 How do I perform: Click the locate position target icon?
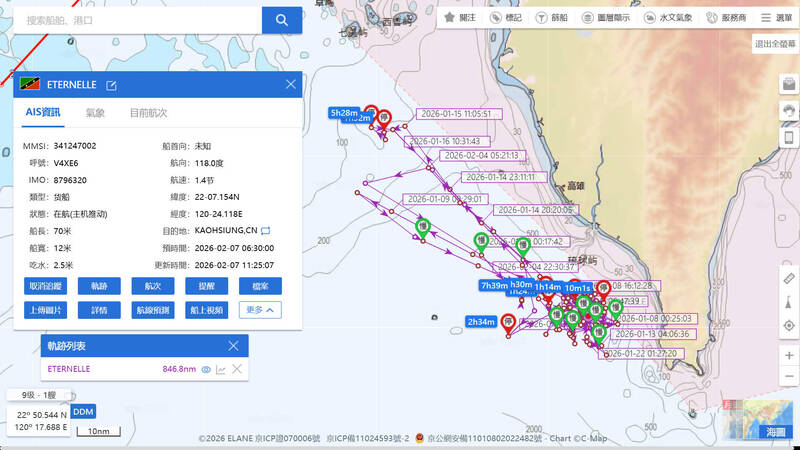(x=788, y=325)
